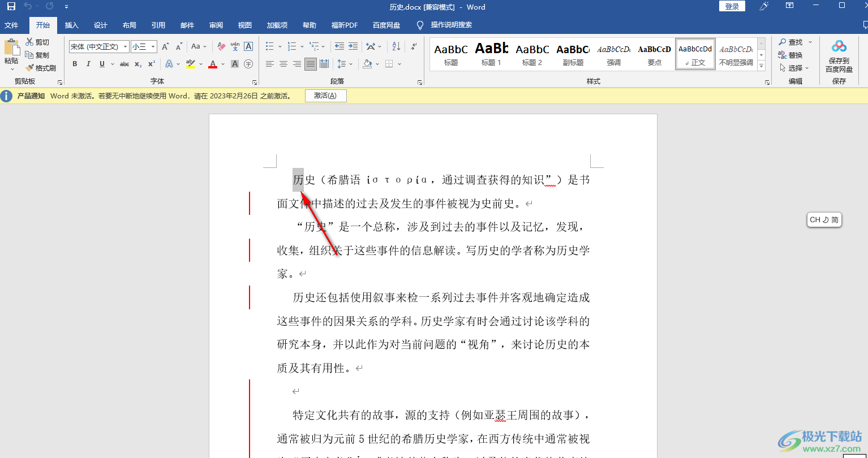Switch to the 百度网盘 tab
The width and height of the screenshot is (868, 458).
[x=386, y=25]
